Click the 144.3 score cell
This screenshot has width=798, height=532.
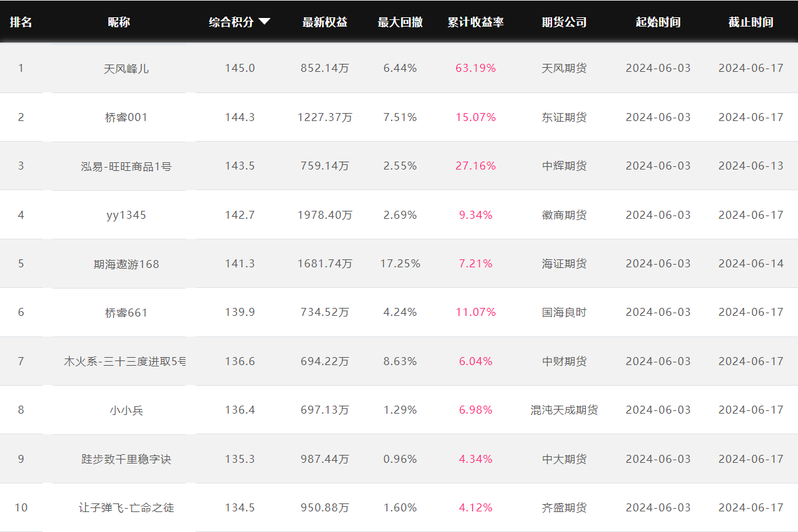click(239, 117)
